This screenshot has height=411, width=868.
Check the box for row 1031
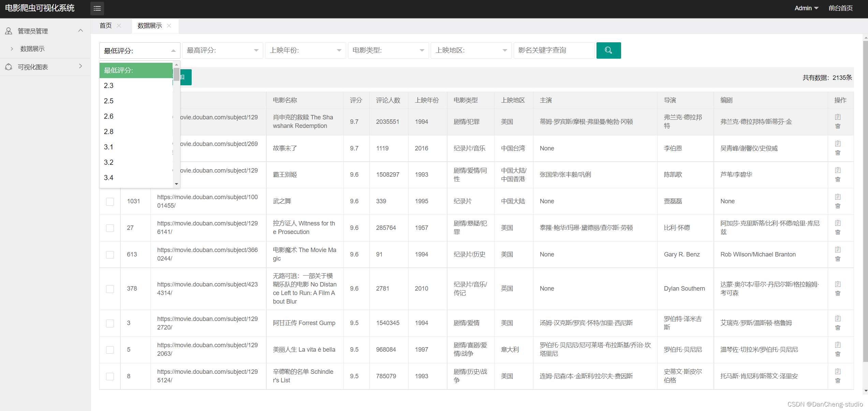click(x=110, y=202)
